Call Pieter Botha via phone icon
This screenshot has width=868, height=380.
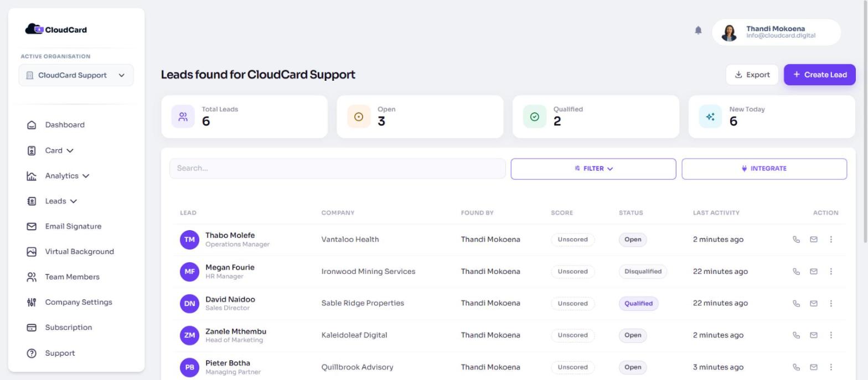click(797, 367)
